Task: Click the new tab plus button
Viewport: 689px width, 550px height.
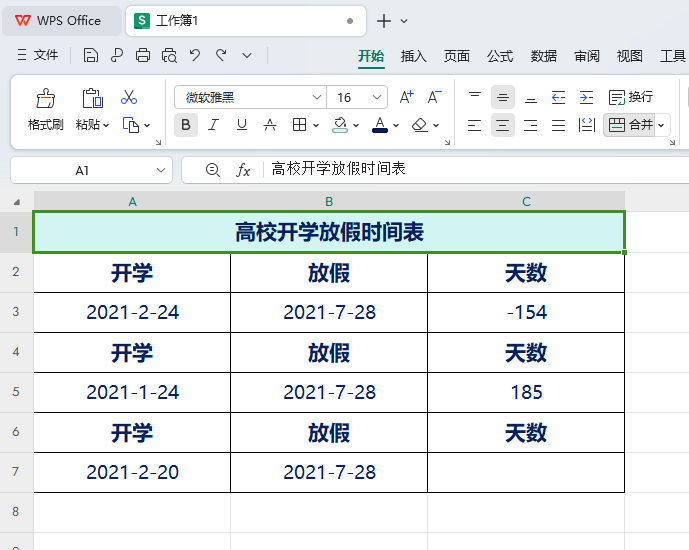Action: 384,21
